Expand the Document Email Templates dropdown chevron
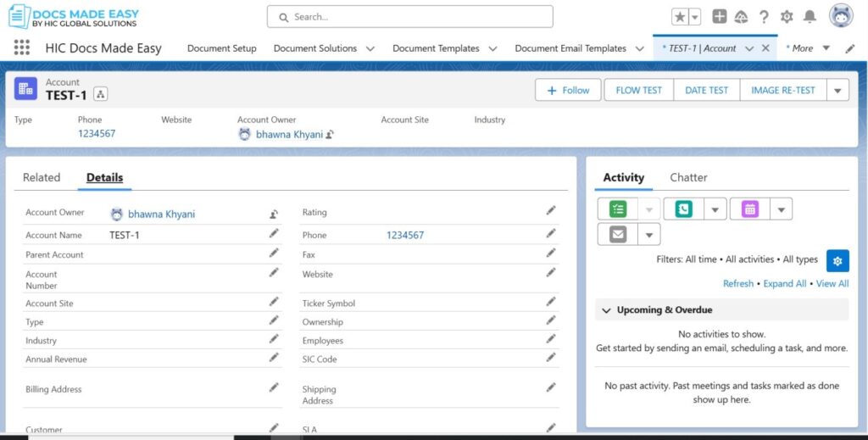The width and height of the screenshot is (868, 440). (x=639, y=48)
